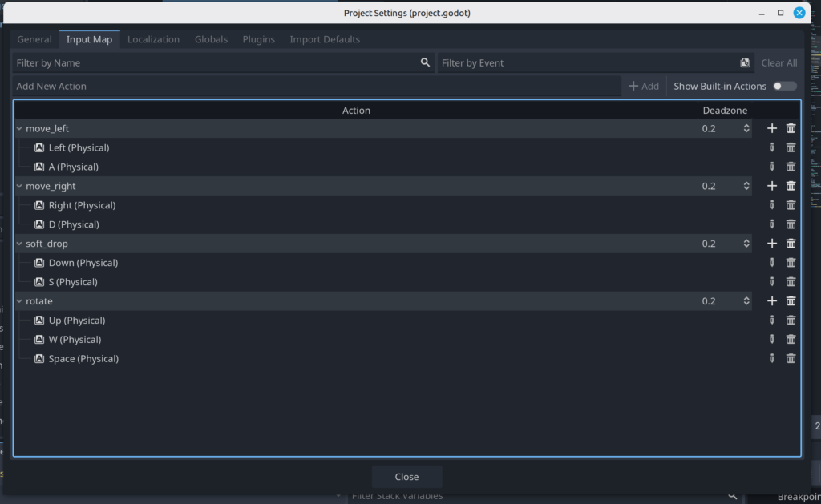Collapse the rotate action group
The image size is (821, 504).
(19, 301)
